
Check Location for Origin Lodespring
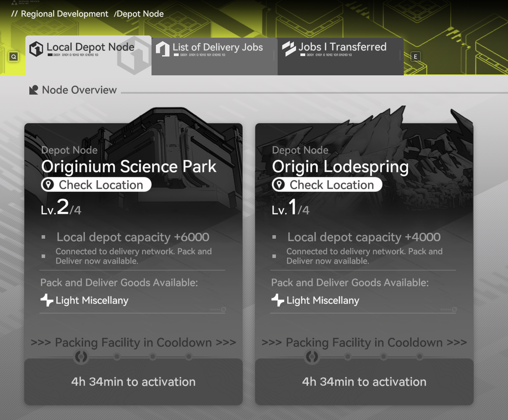(x=327, y=185)
